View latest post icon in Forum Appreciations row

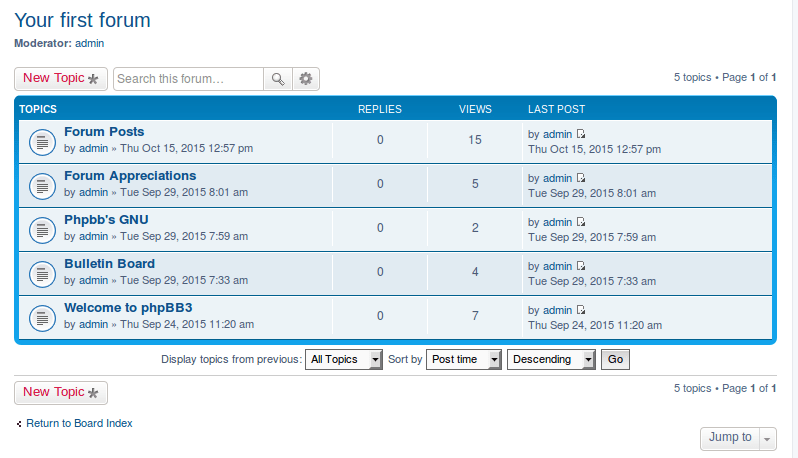coord(581,178)
